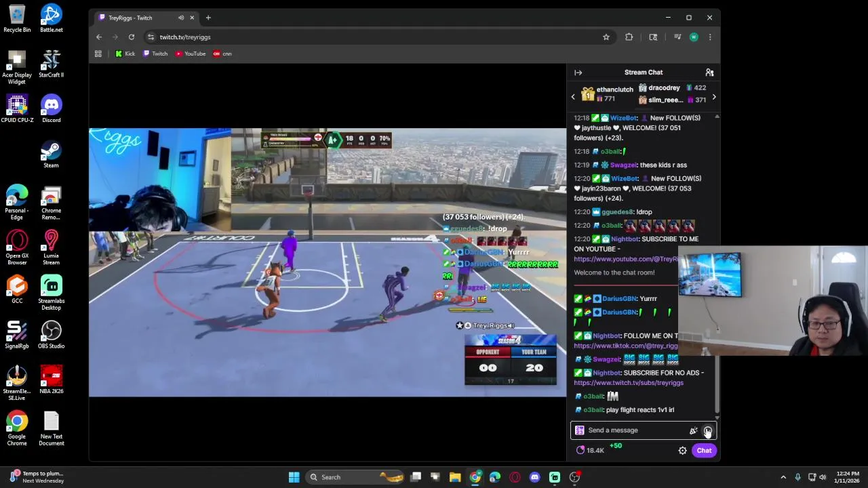Open the Hype Chat celebration icon
The image size is (868, 488).
click(x=693, y=430)
